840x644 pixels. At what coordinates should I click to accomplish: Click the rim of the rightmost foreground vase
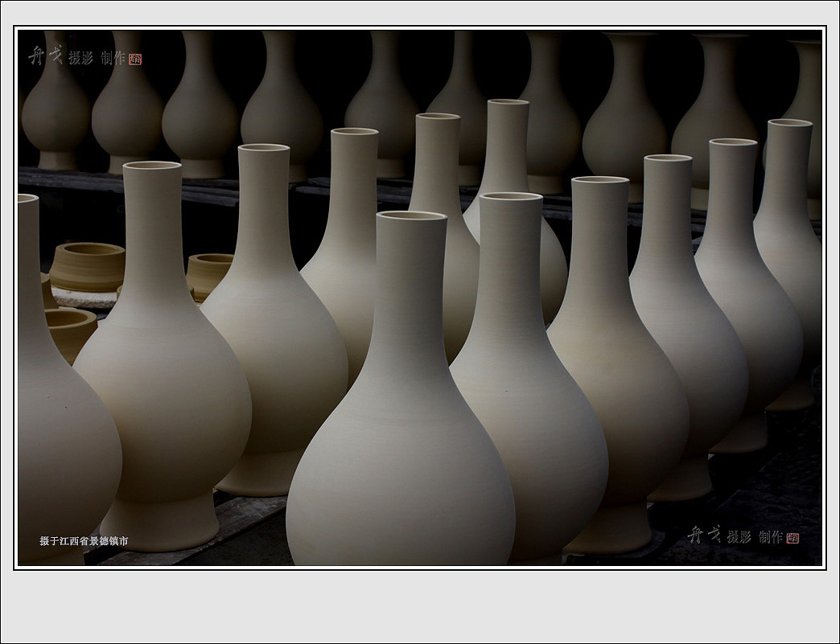pyautogui.click(x=789, y=123)
